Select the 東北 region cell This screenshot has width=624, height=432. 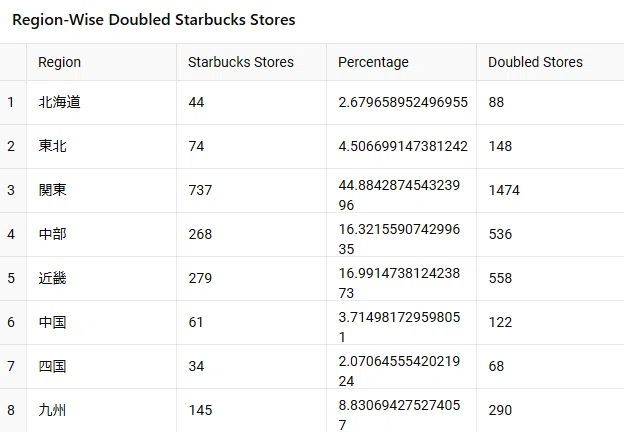click(101, 146)
